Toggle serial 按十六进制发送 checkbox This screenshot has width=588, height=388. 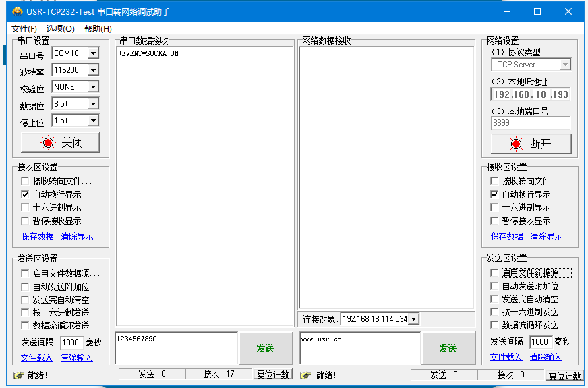click(26, 312)
